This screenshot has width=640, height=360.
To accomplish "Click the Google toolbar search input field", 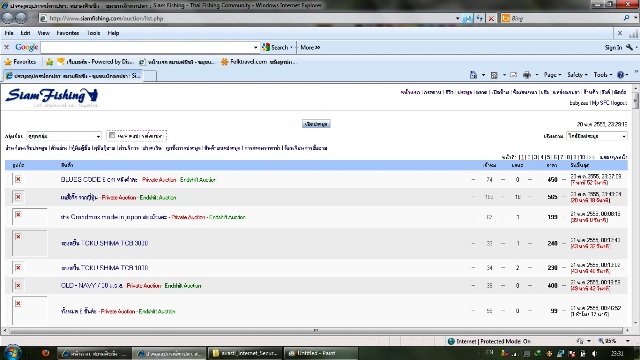I will pos(147,47).
